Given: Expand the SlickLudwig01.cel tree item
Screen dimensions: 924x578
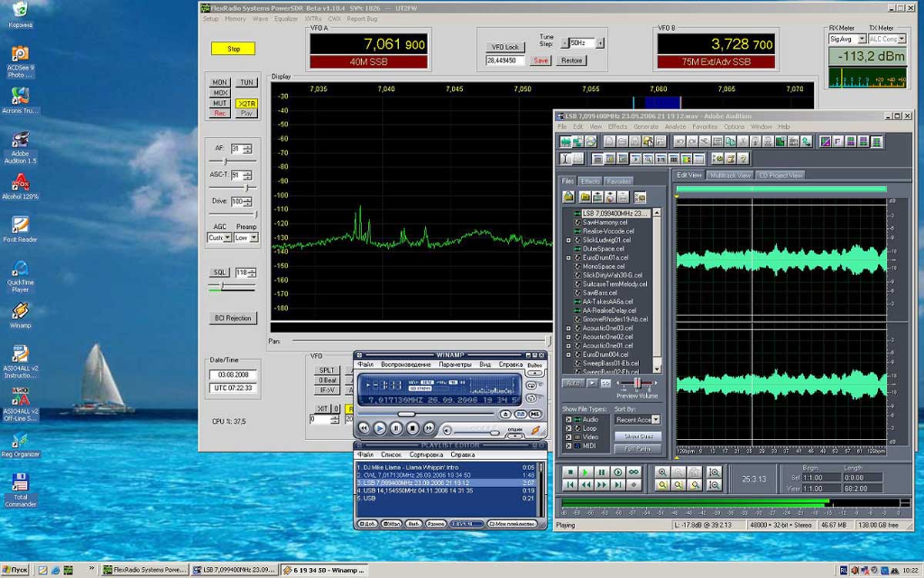Looking at the screenshot, I should (x=569, y=240).
